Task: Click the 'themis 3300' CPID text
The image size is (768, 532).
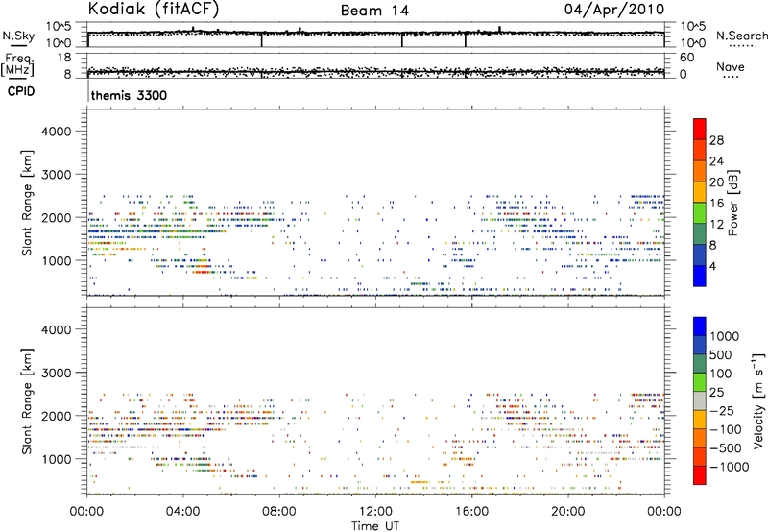Action: pos(129,95)
